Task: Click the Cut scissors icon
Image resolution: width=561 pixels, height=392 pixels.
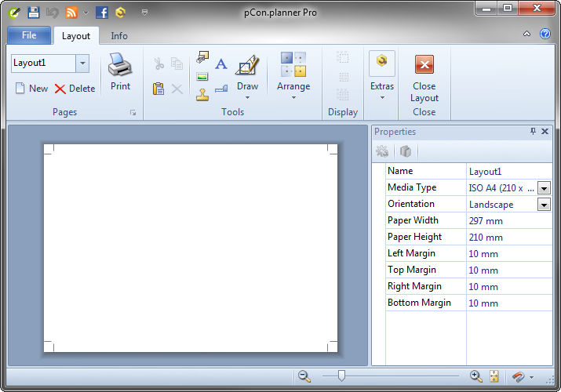Action: [x=158, y=64]
